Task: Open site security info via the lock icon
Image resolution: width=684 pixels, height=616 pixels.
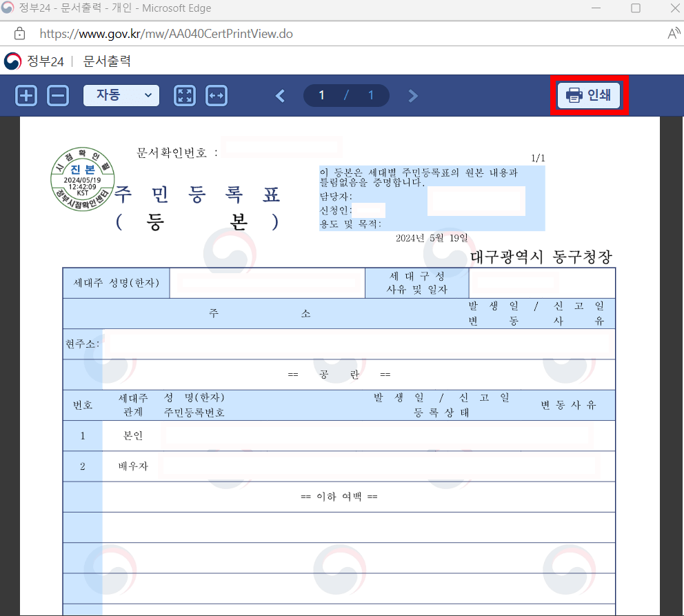Action: 19,32
